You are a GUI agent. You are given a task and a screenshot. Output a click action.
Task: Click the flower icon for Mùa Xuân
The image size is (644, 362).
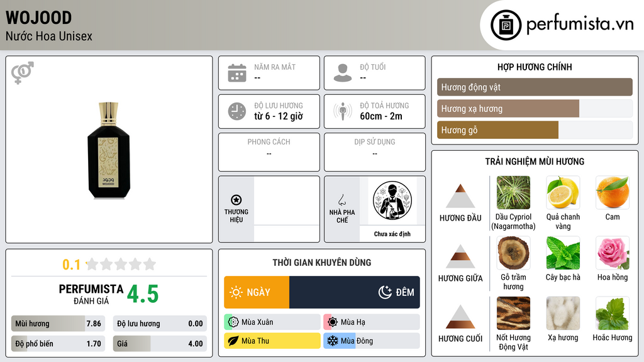coord(233,322)
